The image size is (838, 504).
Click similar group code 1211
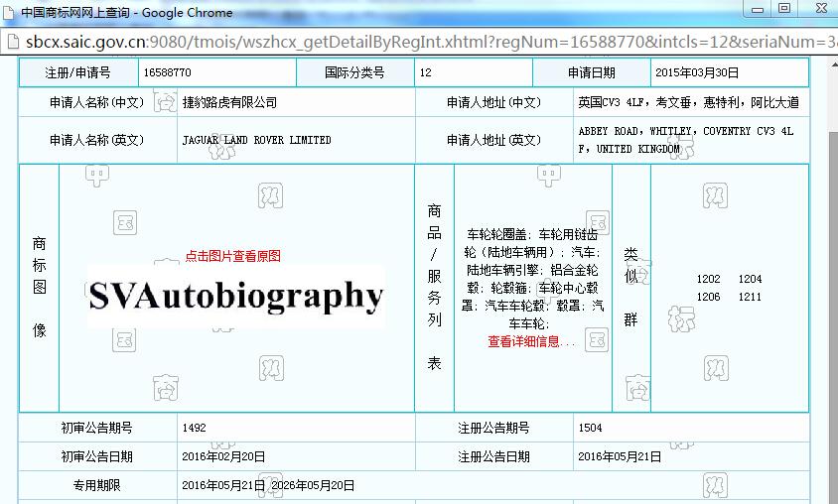[750, 297]
